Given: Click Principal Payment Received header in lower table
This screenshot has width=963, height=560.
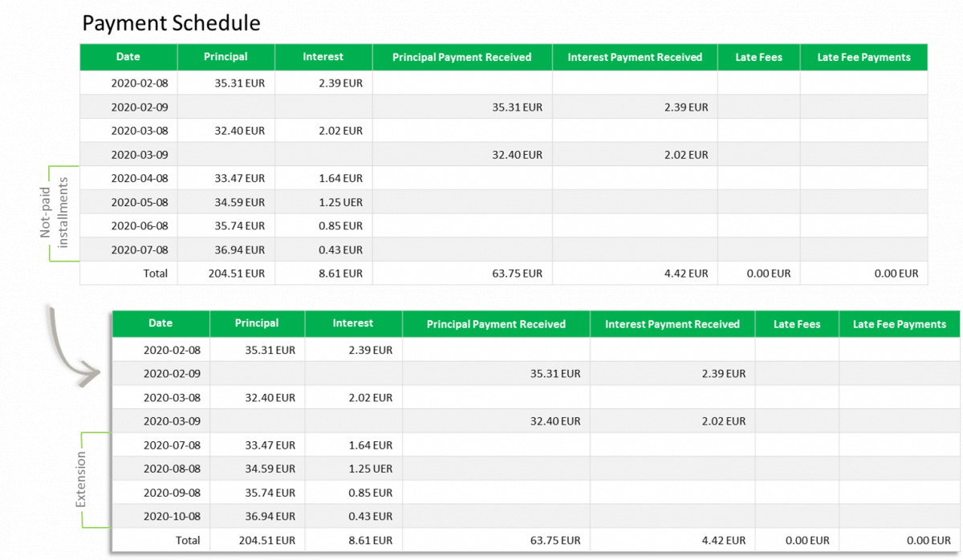Looking at the screenshot, I should 496,324.
